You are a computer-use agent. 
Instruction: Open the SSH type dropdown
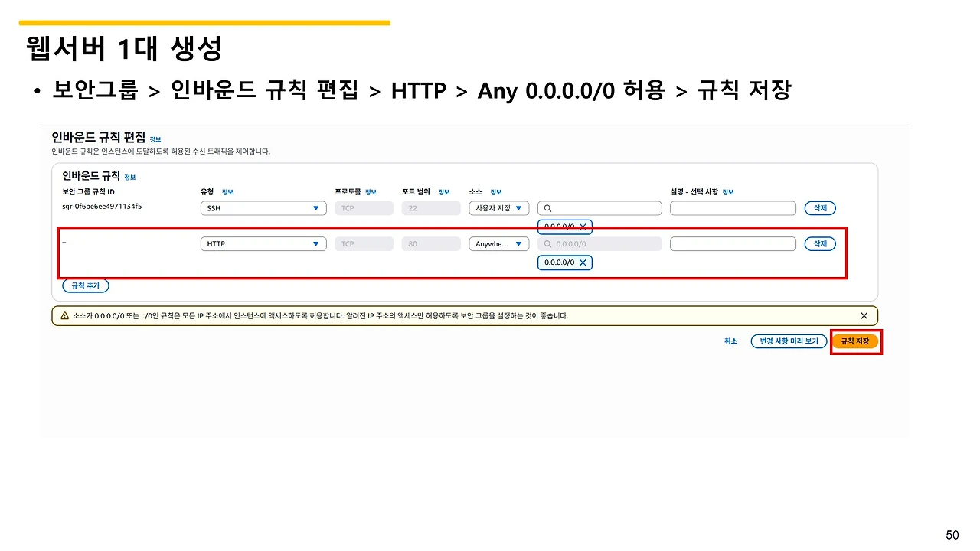click(263, 208)
